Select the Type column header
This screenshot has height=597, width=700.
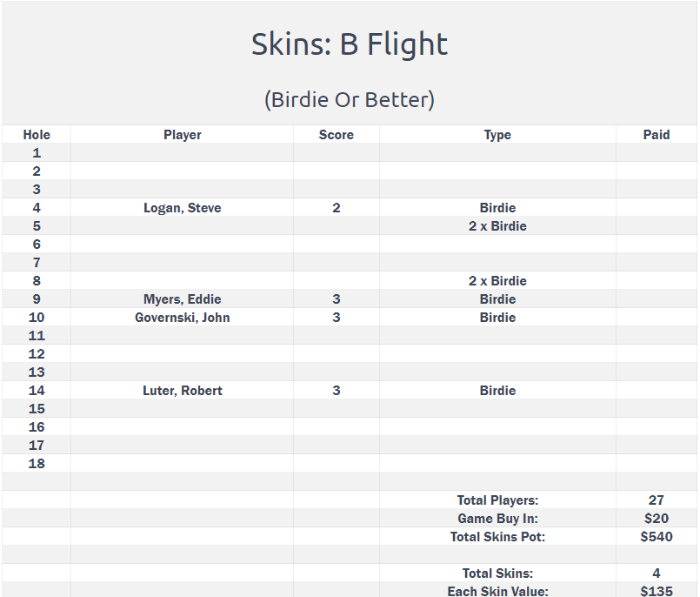(497, 135)
